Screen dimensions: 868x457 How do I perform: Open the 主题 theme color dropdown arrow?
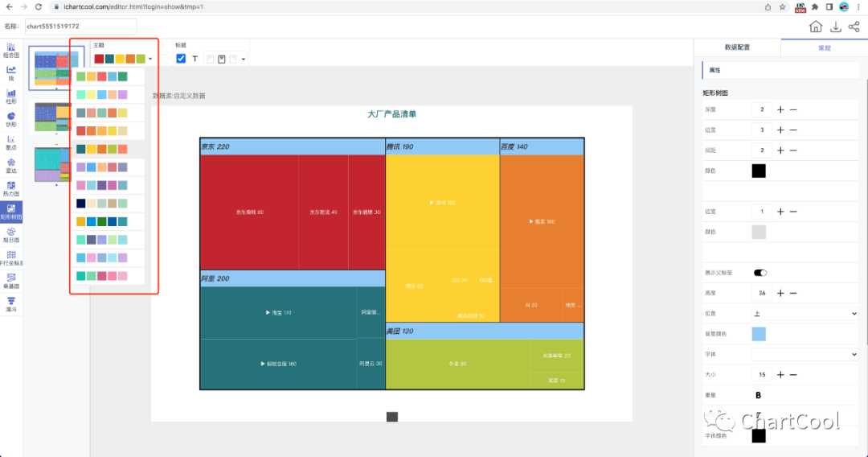[x=150, y=60]
